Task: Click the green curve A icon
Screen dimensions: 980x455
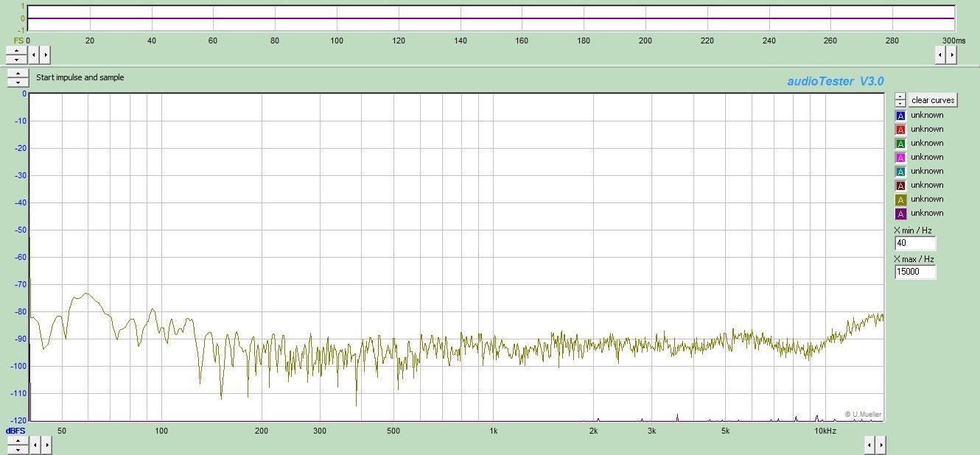Action: [x=900, y=144]
